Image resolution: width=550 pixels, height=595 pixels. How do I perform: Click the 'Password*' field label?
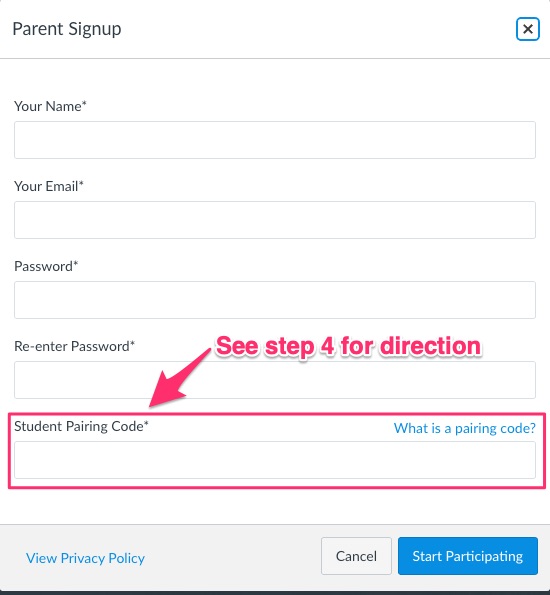tap(46, 266)
